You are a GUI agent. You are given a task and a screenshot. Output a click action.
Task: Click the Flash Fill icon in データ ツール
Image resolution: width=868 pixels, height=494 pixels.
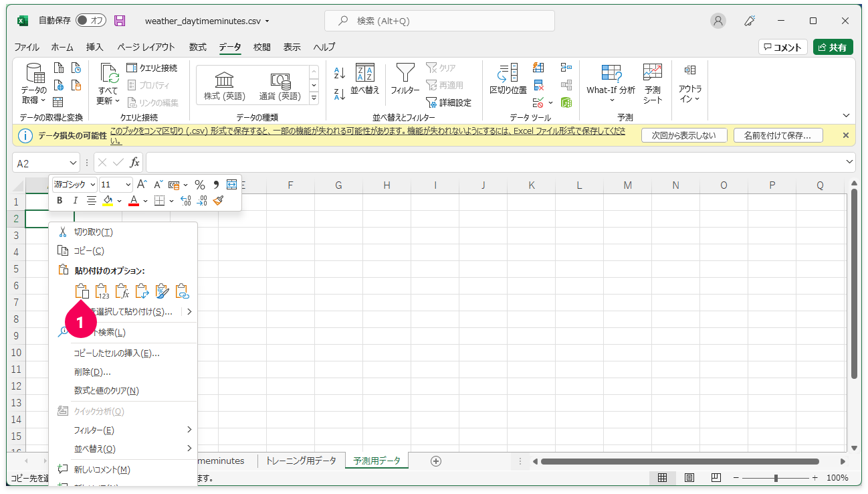click(538, 67)
